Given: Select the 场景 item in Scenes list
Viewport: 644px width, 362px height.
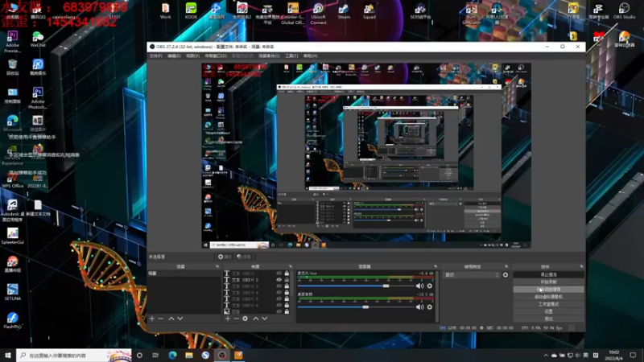Looking at the screenshot, I should click(x=184, y=274).
